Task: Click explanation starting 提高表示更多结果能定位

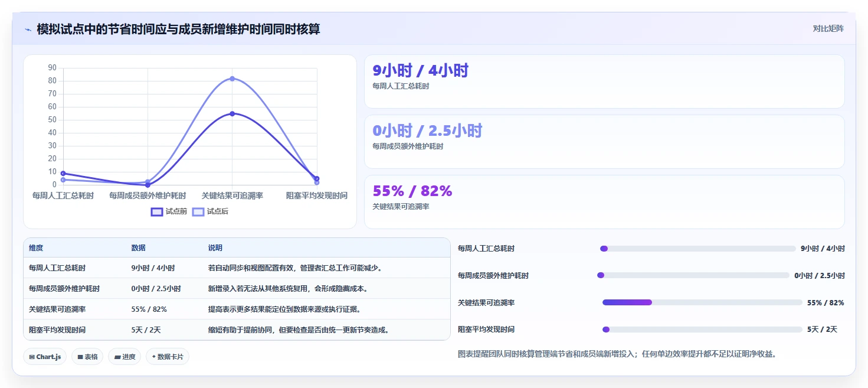Action: point(285,309)
